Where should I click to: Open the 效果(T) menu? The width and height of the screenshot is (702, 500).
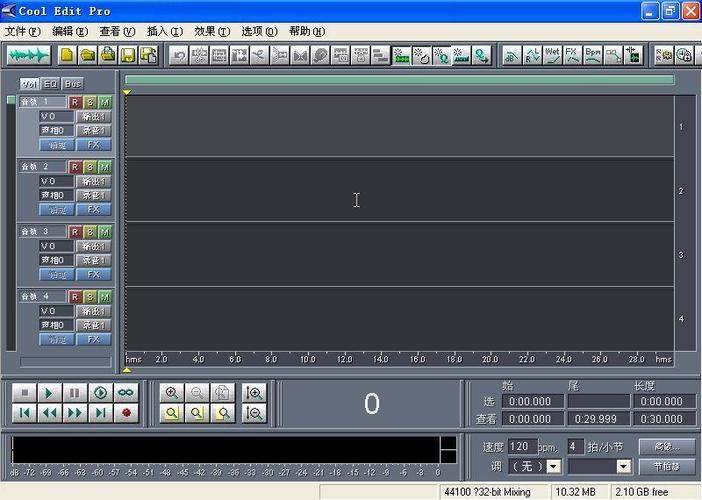(x=212, y=31)
